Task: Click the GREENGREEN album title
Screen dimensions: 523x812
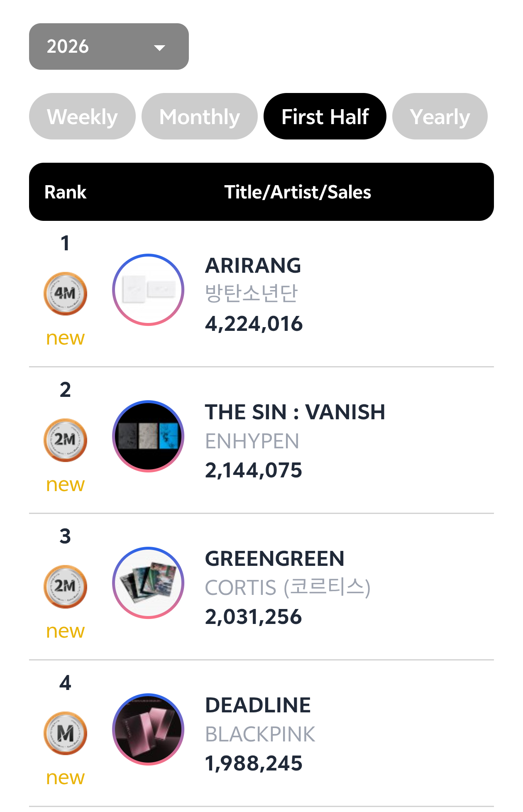Action: [275, 559]
